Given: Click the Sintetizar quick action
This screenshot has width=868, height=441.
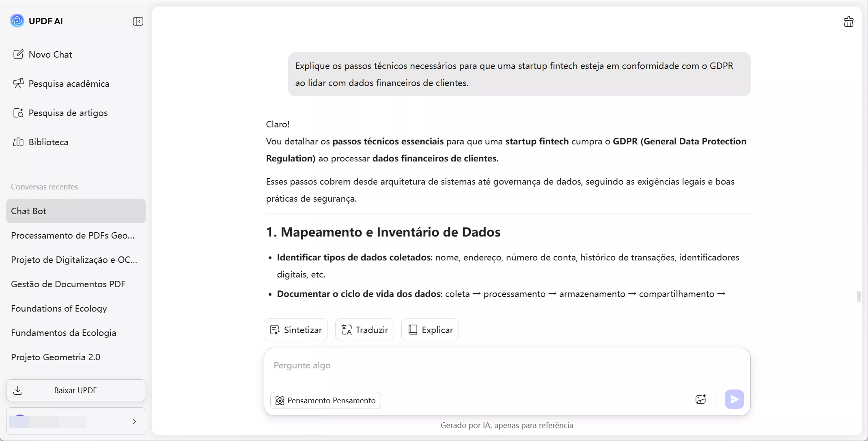Looking at the screenshot, I should coord(296,330).
